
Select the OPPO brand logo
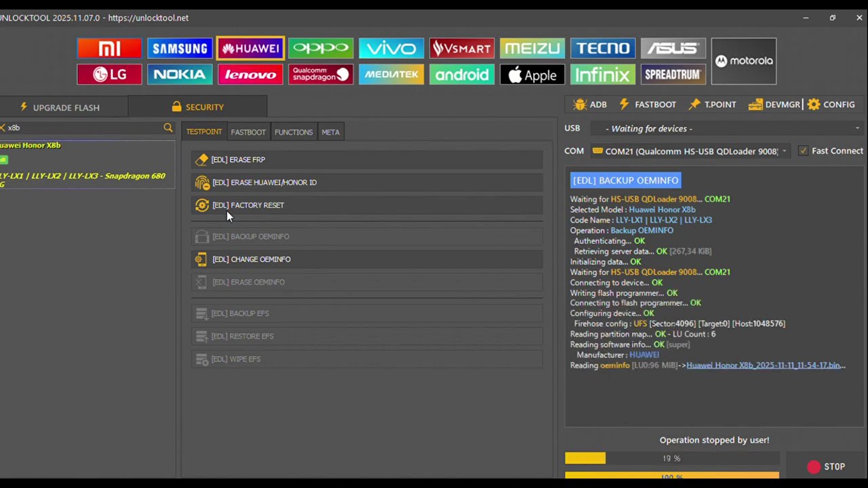point(321,48)
